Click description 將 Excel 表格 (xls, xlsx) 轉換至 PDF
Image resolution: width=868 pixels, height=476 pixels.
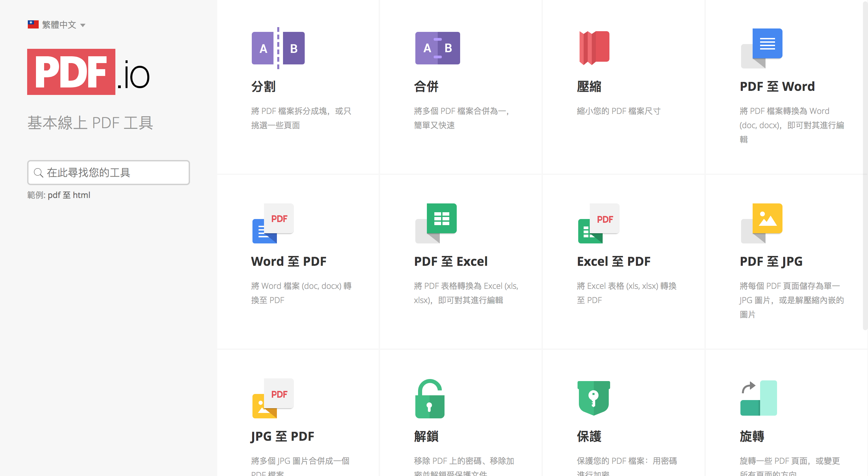point(627,293)
